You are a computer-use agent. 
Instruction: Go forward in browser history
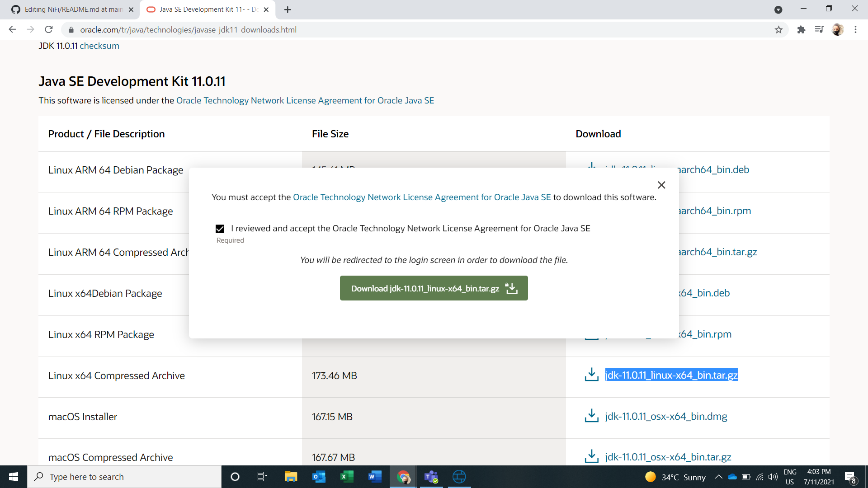pyautogui.click(x=30, y=29)
